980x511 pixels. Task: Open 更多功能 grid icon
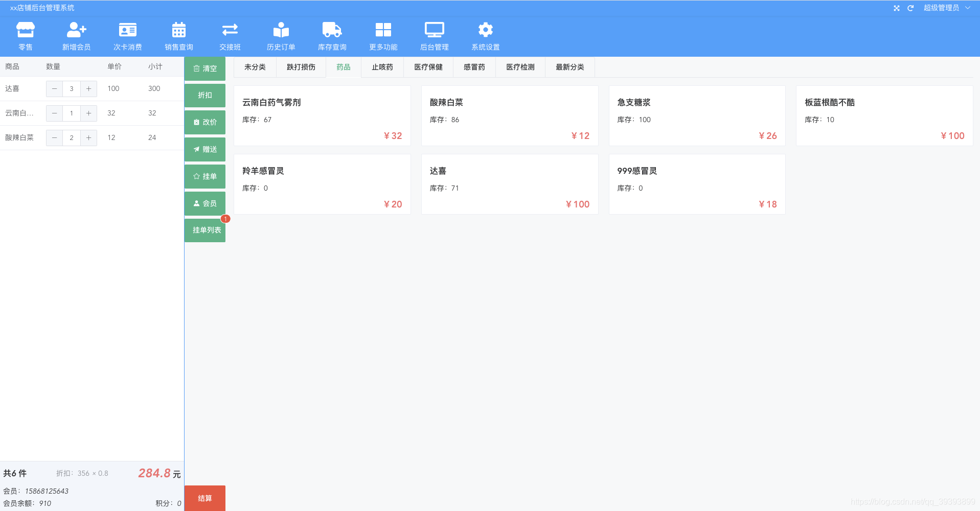pos(383,30)
